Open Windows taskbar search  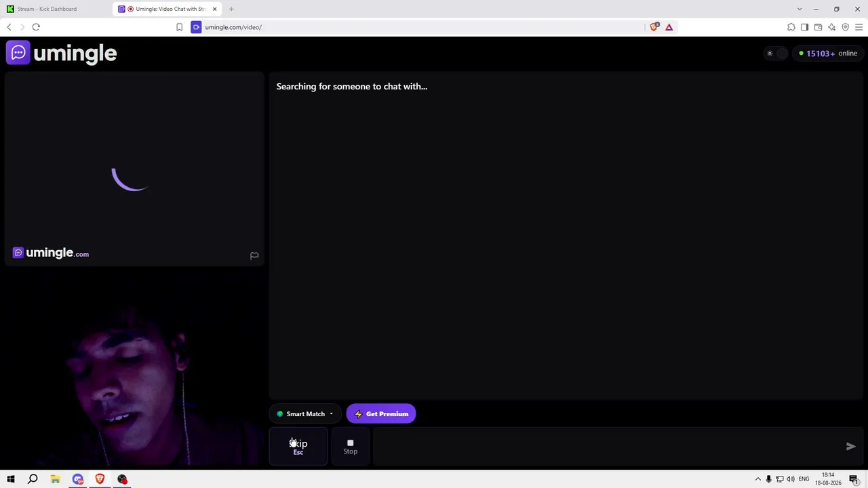[x=33, y=479]
